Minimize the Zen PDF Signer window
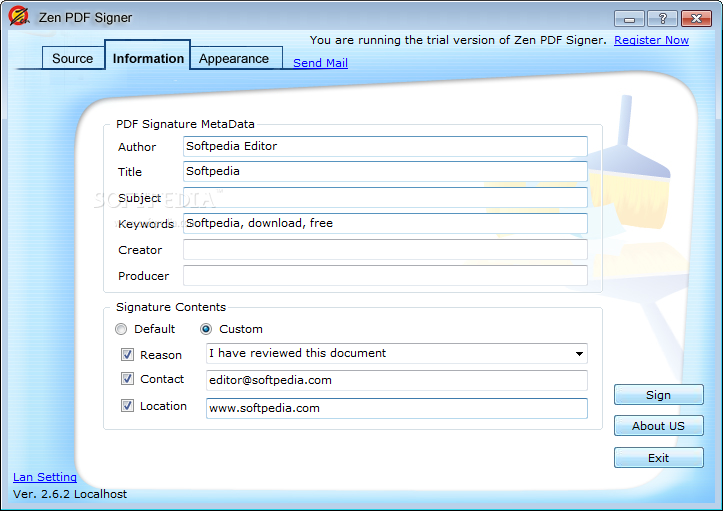 point(629,18)
